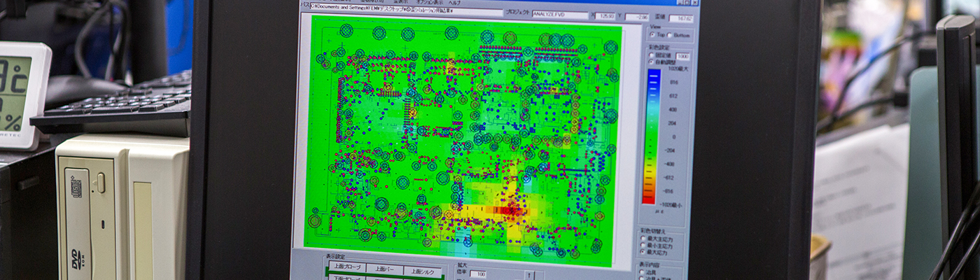
Task: Click the Y coordinate value field
Action: tap(636, 17)
